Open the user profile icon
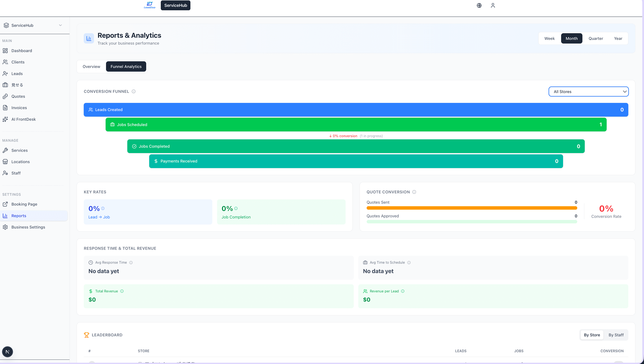This screenshot has width=644, height=364. tap(493, 5)
